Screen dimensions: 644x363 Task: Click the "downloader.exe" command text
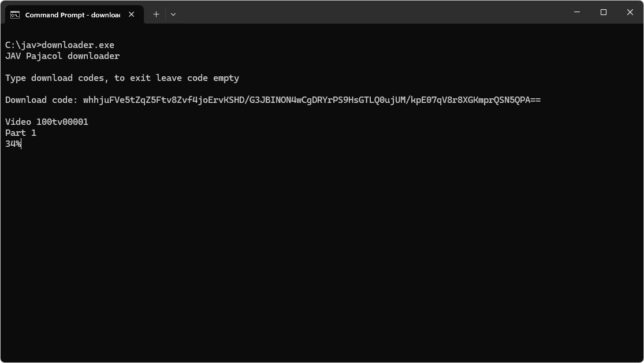pyautogui.click(x=78, y=45)
